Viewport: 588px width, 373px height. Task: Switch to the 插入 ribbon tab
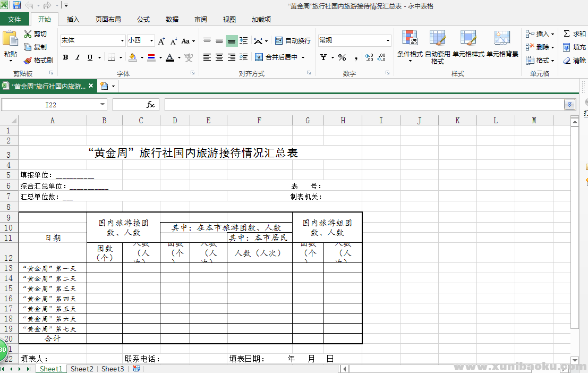pyautogui.click(x=73, y=19)
